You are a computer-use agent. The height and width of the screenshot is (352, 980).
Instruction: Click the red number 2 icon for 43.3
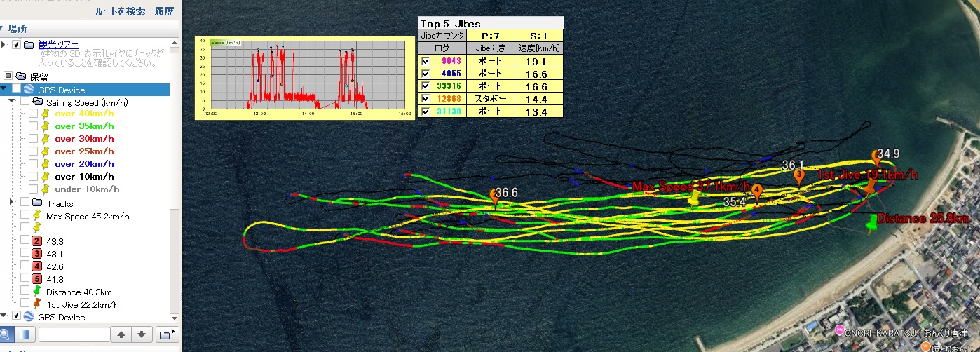(x=36, y=241)
